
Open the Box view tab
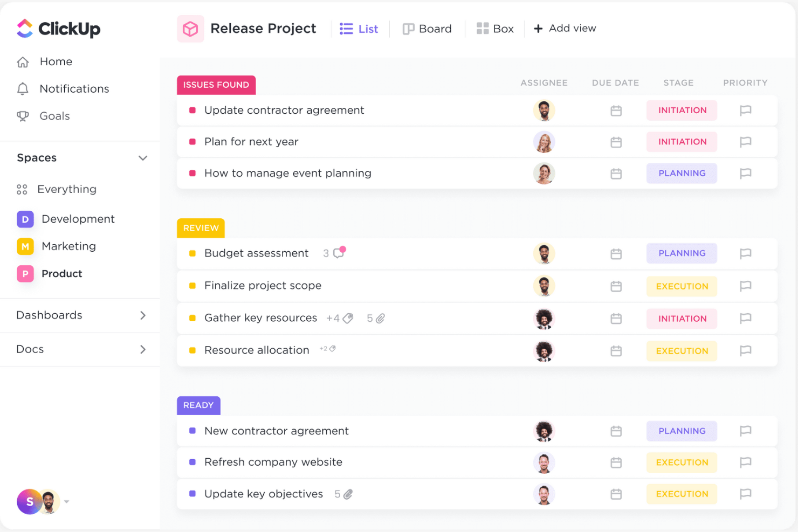click(495, 28)
